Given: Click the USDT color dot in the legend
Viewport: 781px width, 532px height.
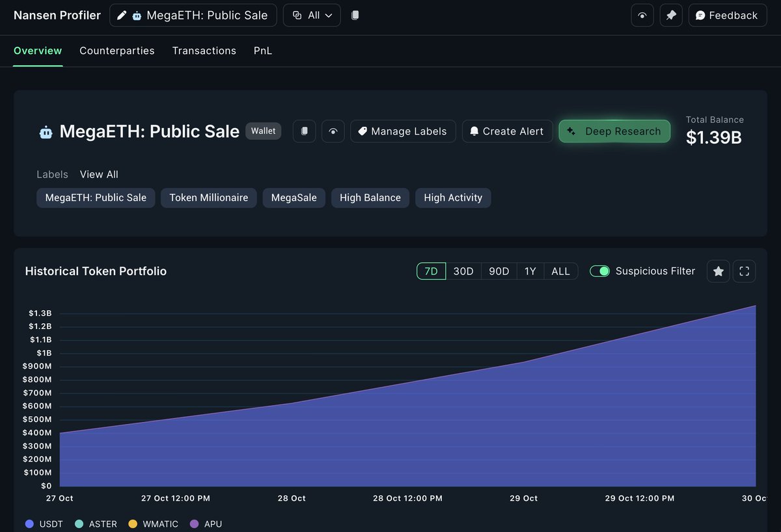Looking at the screenshot, I should (29, 524).
